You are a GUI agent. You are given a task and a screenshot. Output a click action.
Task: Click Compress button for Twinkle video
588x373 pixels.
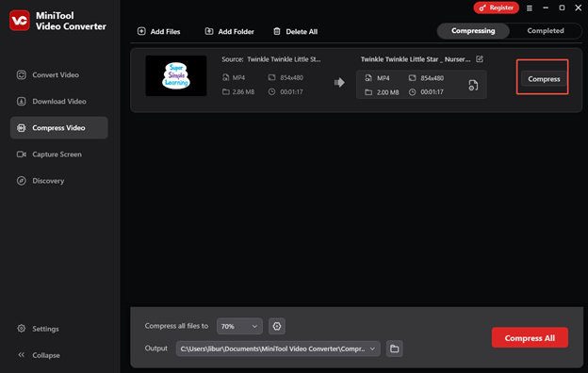pos(544,79)
